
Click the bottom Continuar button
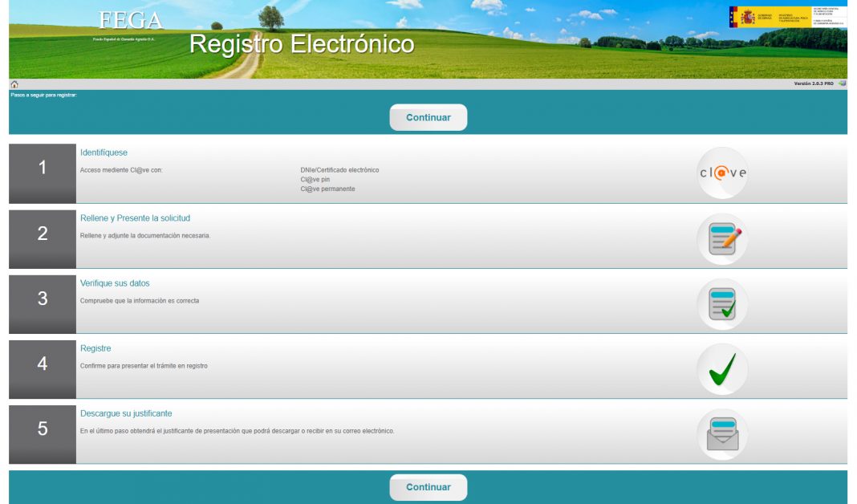click(428, 487)
